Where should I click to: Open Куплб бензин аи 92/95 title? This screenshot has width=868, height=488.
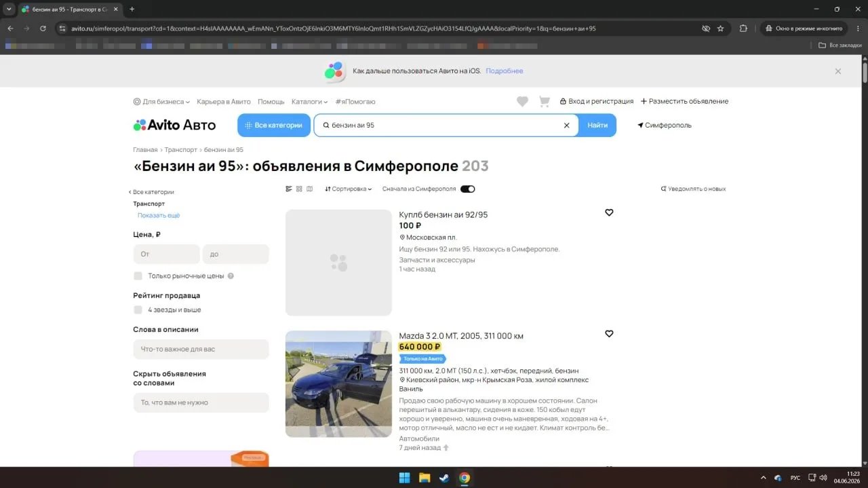tap(443, 214)
